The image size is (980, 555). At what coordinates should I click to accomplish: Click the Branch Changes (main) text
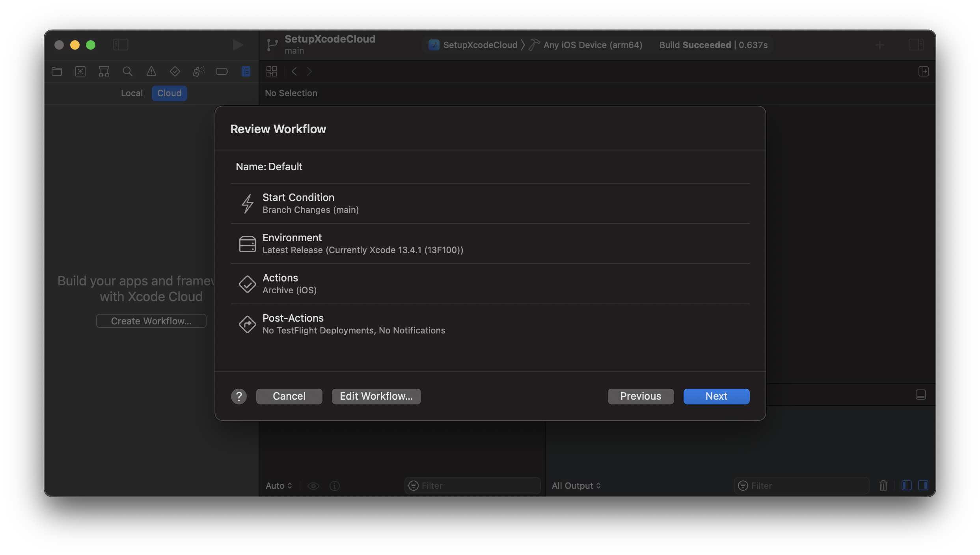[x=311, y=210]
